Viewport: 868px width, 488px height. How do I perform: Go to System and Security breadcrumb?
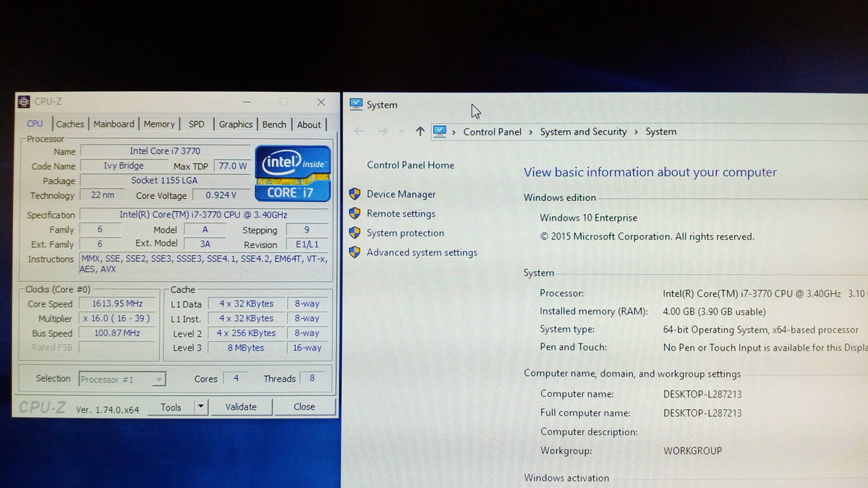click(583, 132)
